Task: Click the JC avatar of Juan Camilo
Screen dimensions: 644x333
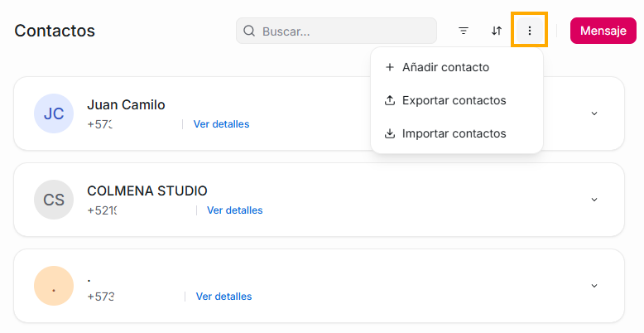Action: 54,113
